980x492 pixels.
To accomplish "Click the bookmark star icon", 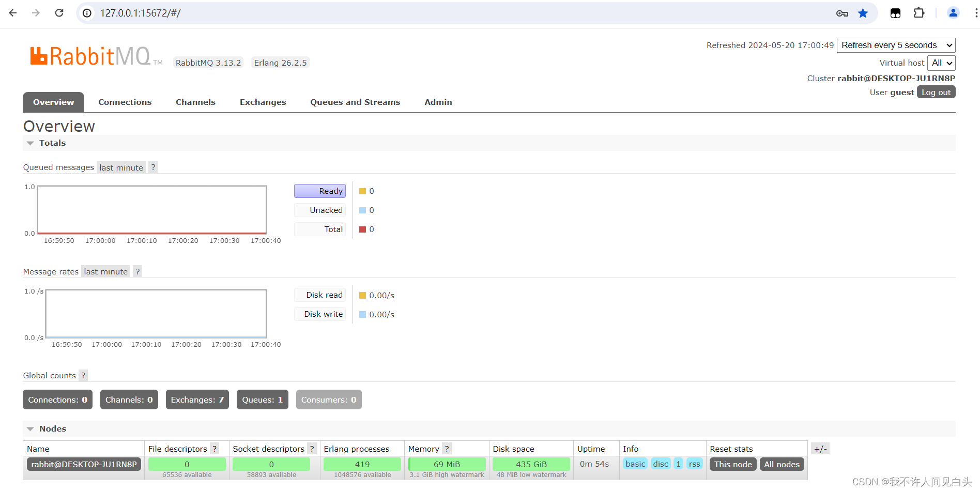I will 863,13.
